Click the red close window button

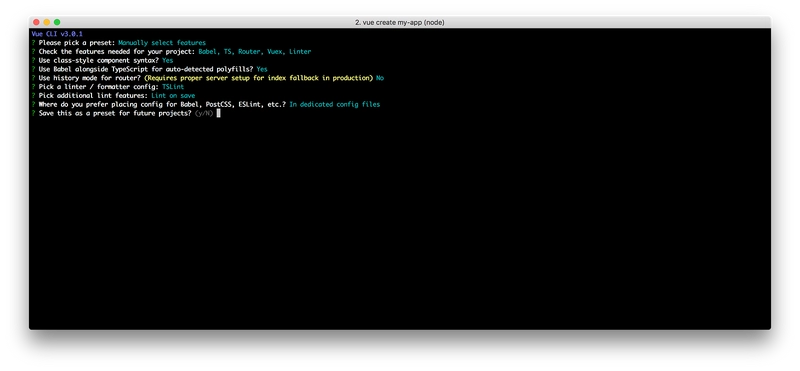click(36, 22)
